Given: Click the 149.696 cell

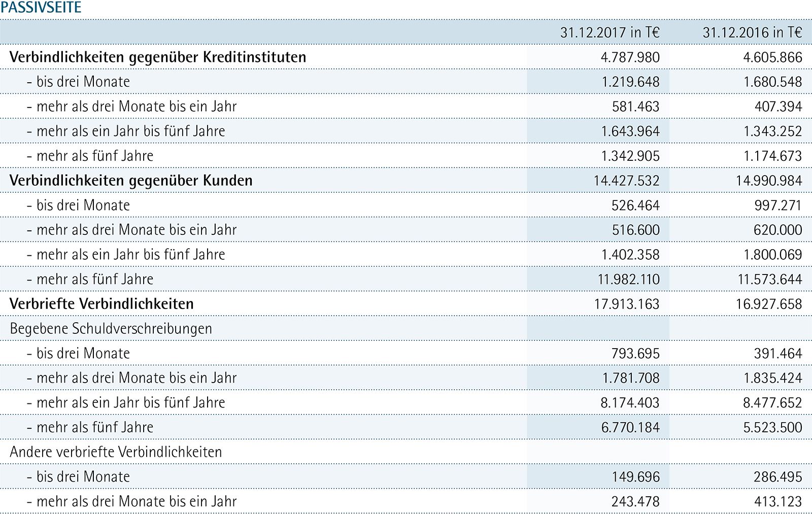Looking at the screenshot, I should [x=635, y=477].
